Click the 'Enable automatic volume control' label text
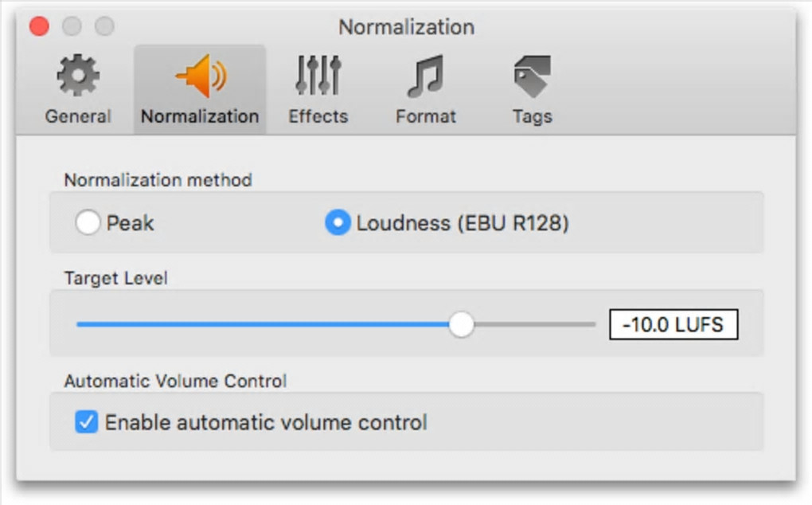Image resolution: width=812 pixels, height=505 pixels. (266, 422)
